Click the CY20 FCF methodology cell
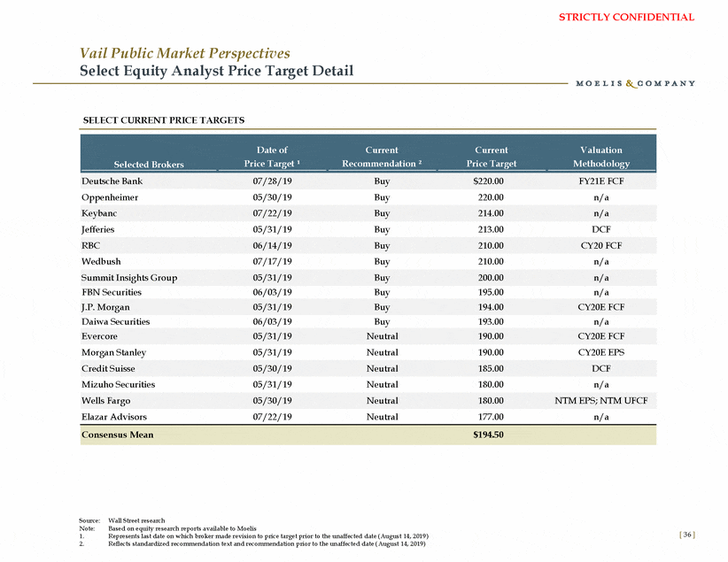This screenshot has height=562, width=728. [601, 245]
